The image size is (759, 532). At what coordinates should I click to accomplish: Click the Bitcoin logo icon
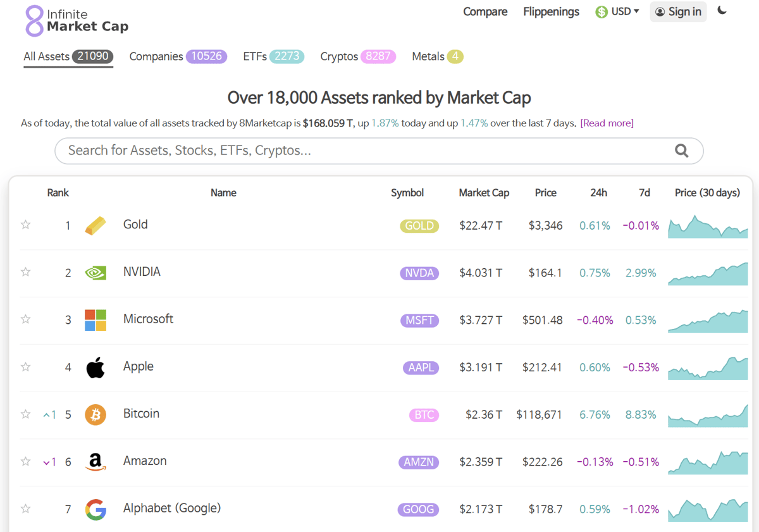click(x=96, y=415)
